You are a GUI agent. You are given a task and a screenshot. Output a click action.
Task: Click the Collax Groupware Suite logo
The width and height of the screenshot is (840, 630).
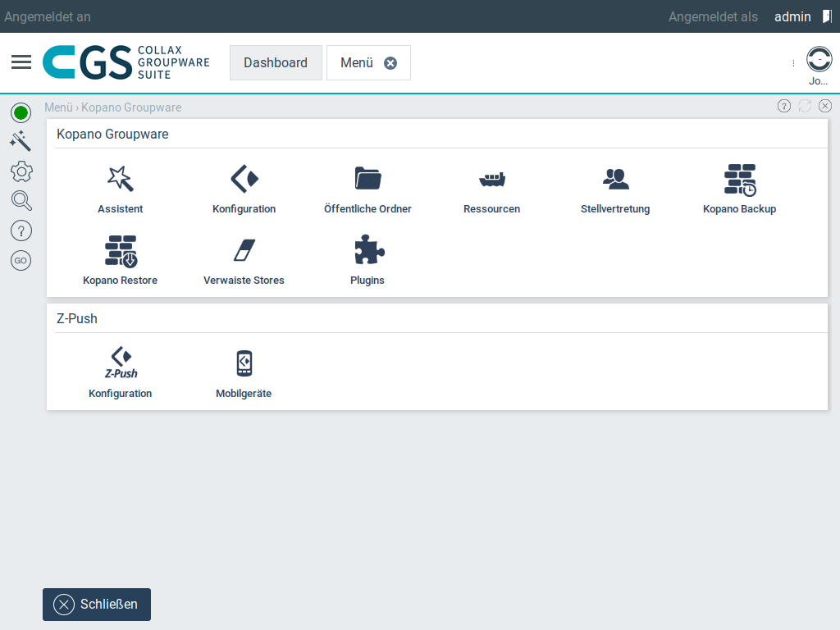[126, 62]
